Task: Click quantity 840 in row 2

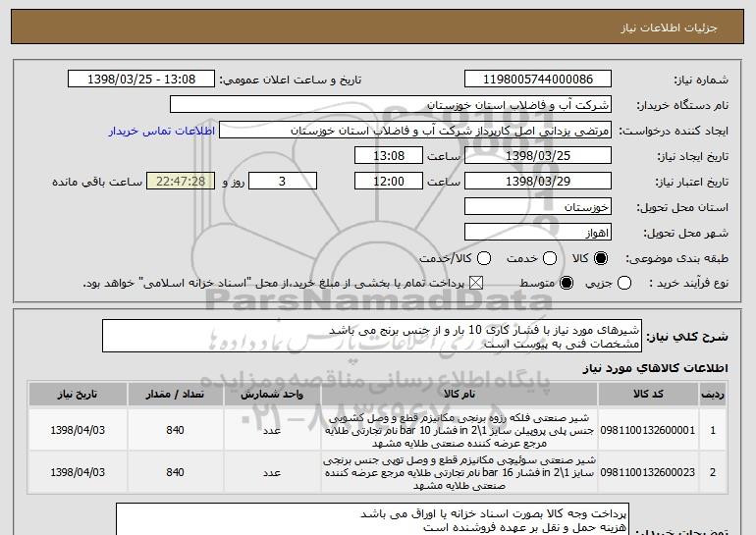Action: tap(175, 472)
